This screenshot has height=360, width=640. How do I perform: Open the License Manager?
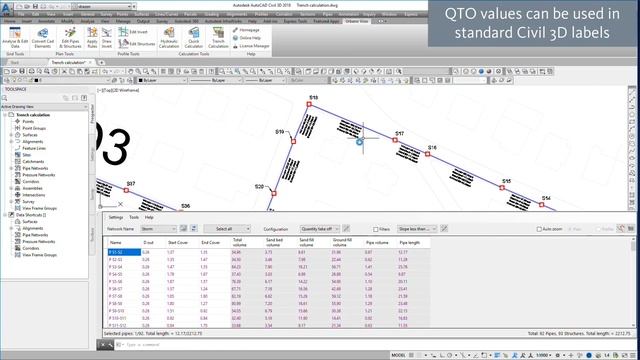(x=251, y=46)
